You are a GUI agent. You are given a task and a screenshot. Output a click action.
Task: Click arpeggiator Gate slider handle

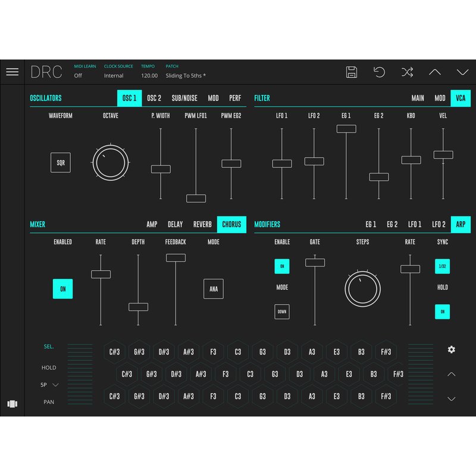coord(315,262)
